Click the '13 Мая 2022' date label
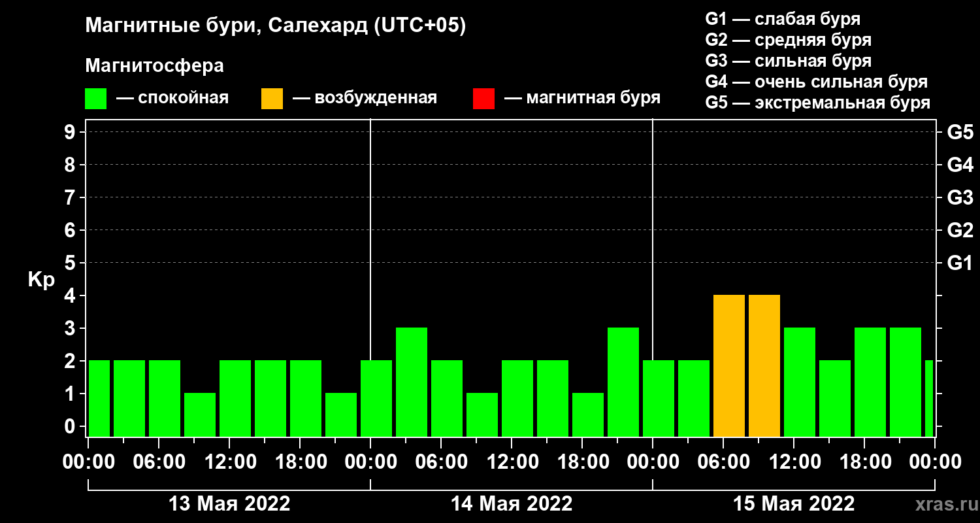980x523 pixels. click(x=229, y=504)
